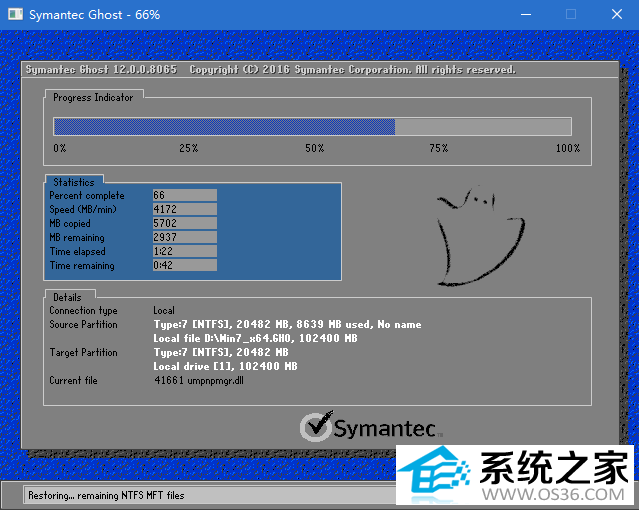
Task: Maximize the Symantec Ghost window
Action: (571, 15)
